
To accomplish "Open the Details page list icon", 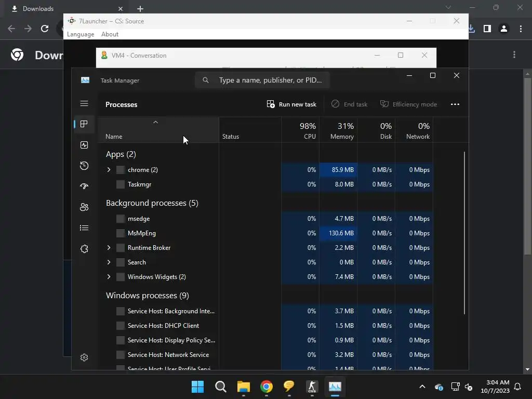I will tap(84, 228).
